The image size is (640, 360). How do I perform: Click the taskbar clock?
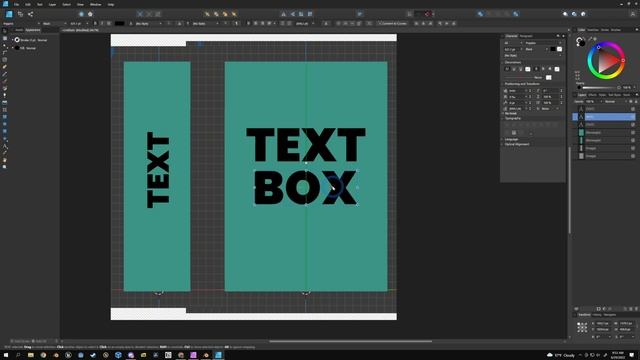618,355
